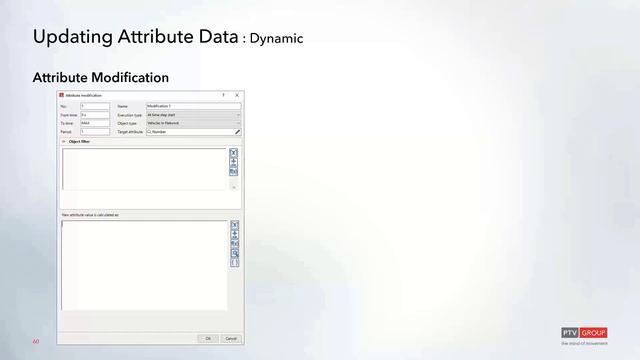Click the Cancel button
The width and height of the screenshot is (640, 360).
click(x=231, y=338)
